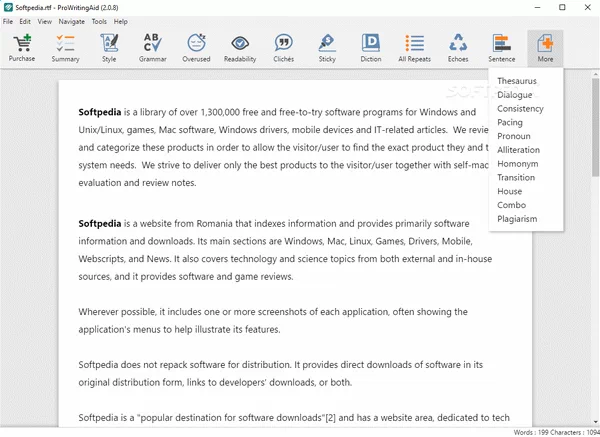Maximize the ProWritingAid window
This screenshot has height=437, width=600.
pos(562,7)
